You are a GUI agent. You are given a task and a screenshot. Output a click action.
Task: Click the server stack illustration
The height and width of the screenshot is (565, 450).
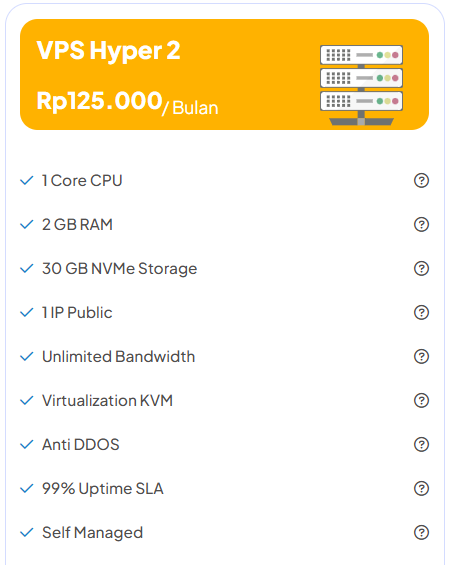361,85
